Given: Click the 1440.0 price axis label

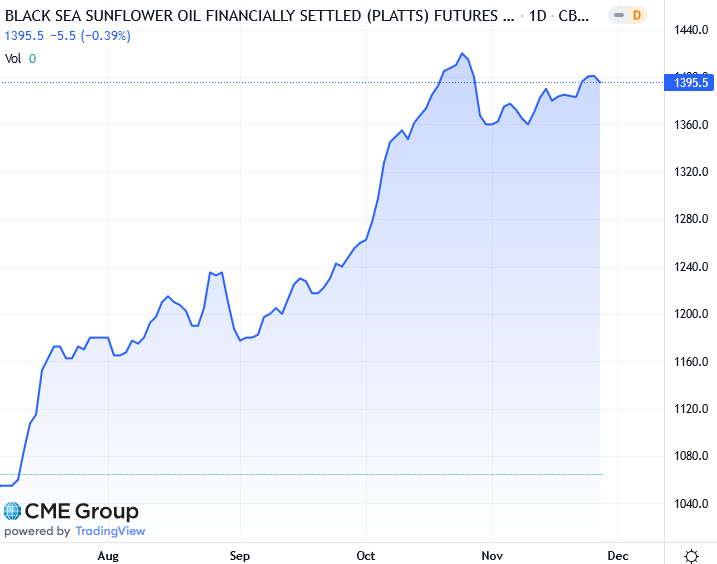Looking at the screenshot, I should [691, 30].
